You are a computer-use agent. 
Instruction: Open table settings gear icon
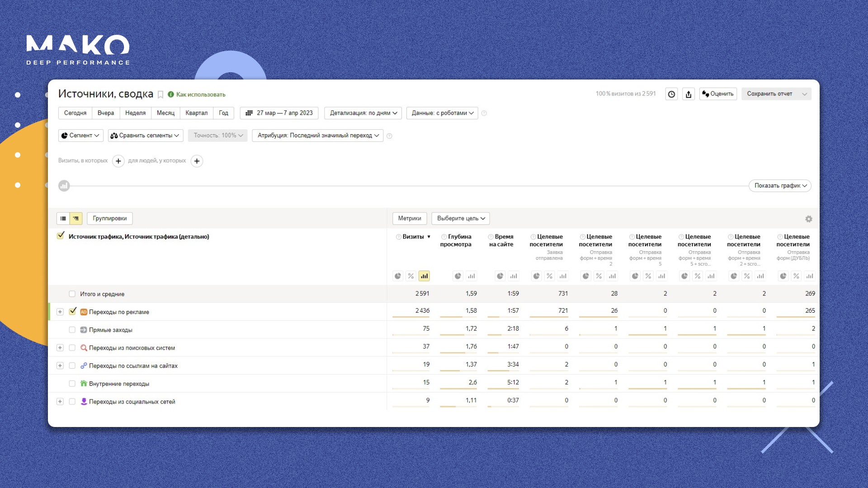808,219
